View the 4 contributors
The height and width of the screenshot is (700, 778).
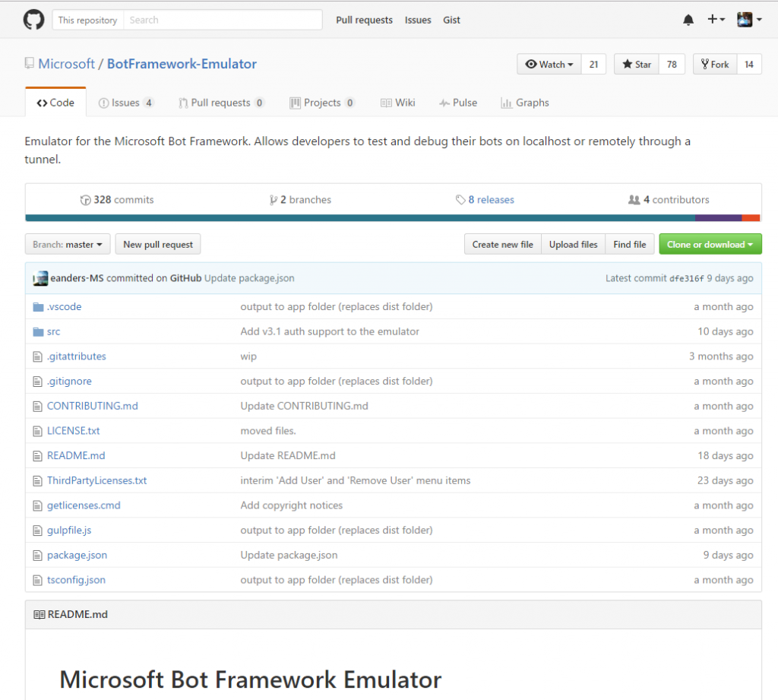tap(669, 200)
